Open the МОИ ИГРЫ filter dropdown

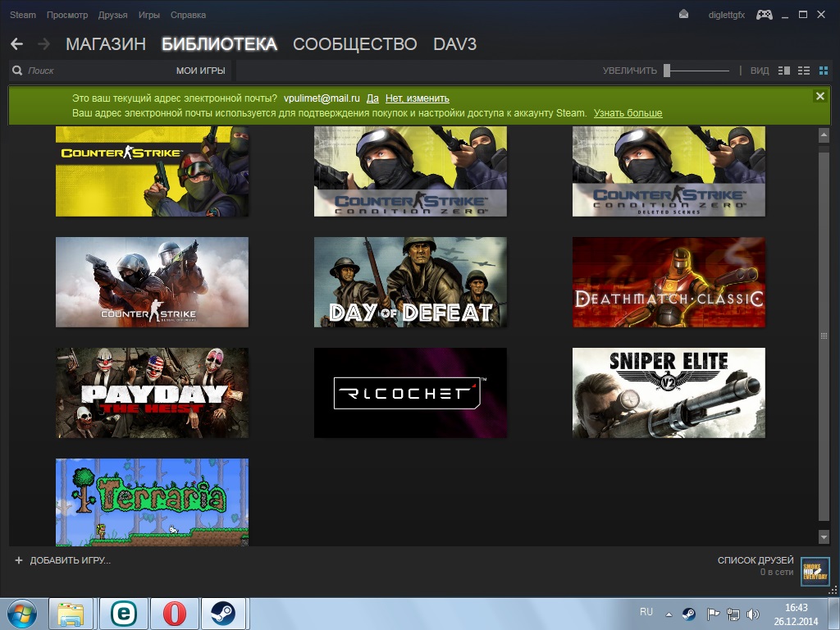200,71
